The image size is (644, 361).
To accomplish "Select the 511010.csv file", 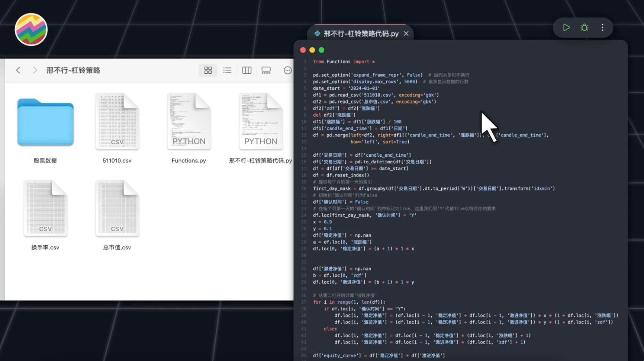I will point(117,121).
